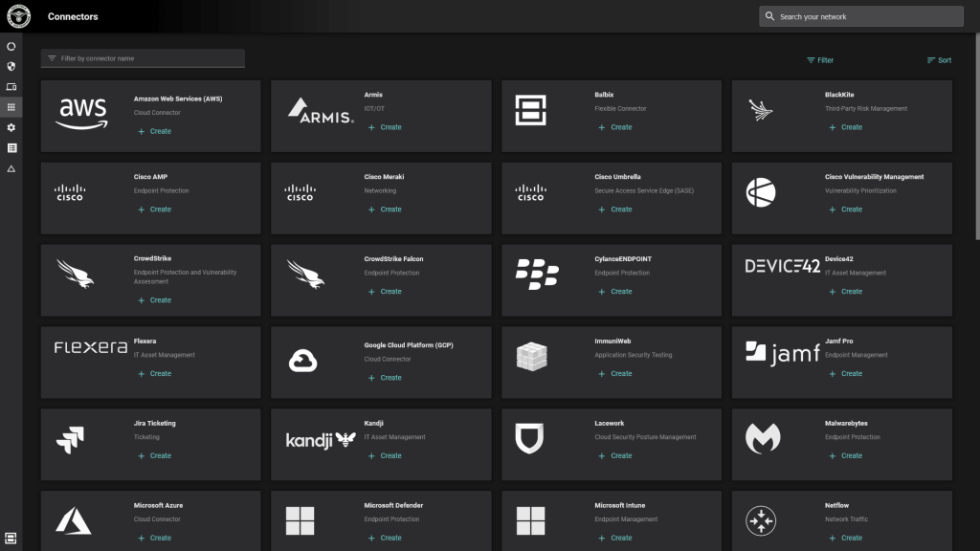Click the Malwarebytes logo
Viewport: 980px width, 551px height.
point(763,438)
